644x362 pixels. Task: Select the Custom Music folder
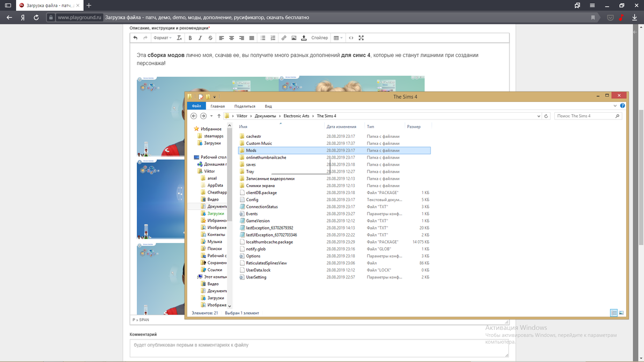259,144
